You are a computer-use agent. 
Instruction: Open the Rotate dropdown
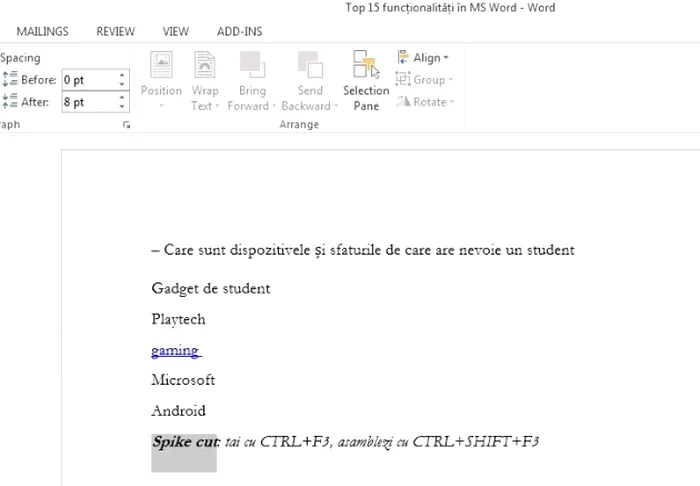point(425,102)
